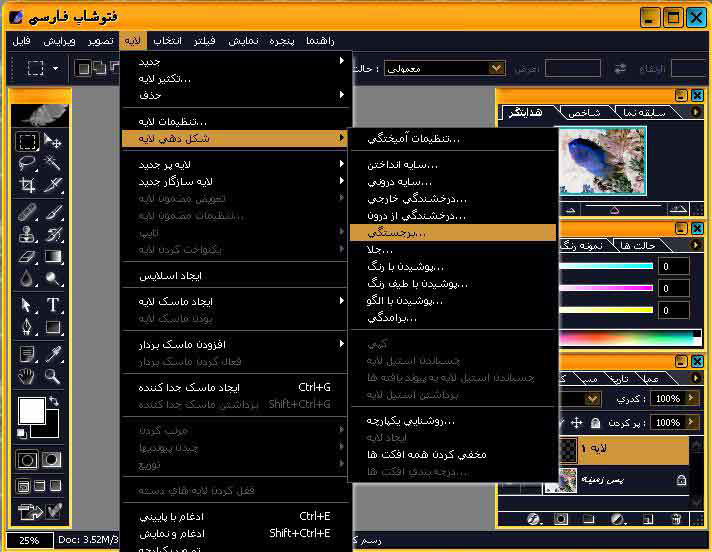Click the cyan color slider
This screenshot has height=552, width=712.
607,266
